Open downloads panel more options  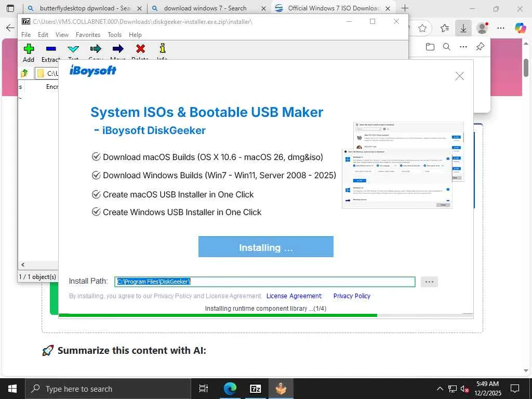click(463, 47)
